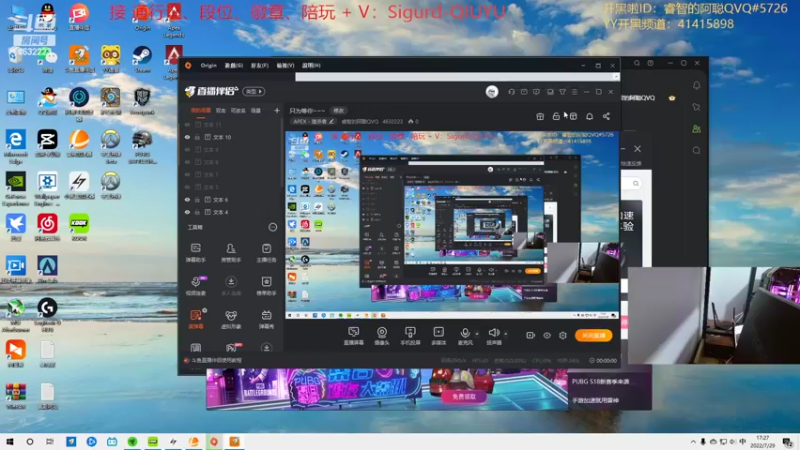
Task: Expand speaker options arrow
Action: click(x=506, y=334)
